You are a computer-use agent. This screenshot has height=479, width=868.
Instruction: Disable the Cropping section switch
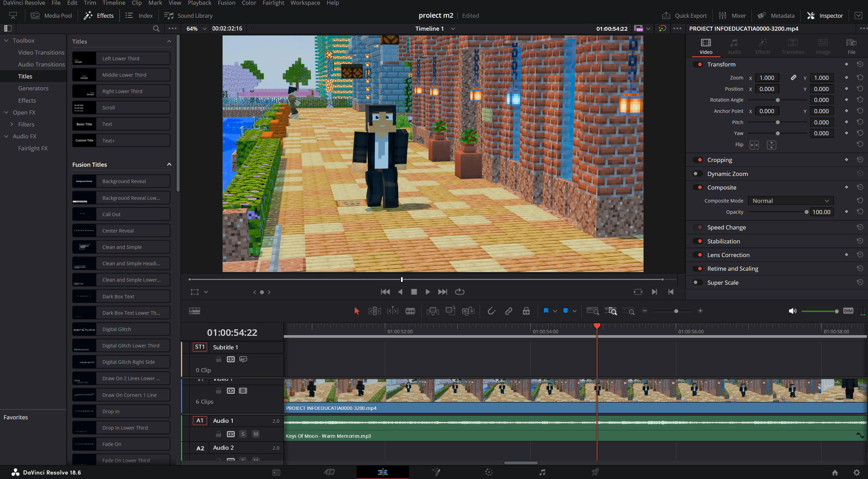698,160
